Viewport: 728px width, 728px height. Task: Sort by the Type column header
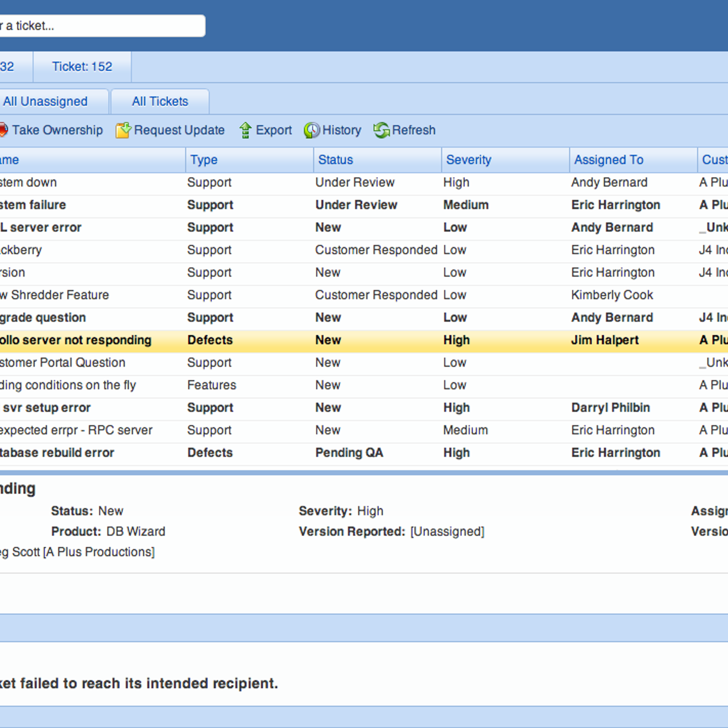(249, 160)
